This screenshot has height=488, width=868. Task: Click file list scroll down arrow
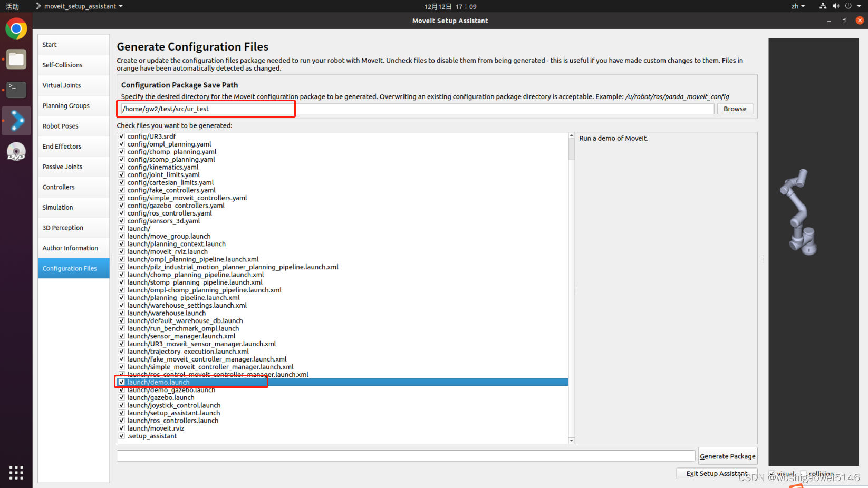click(572, 441)
